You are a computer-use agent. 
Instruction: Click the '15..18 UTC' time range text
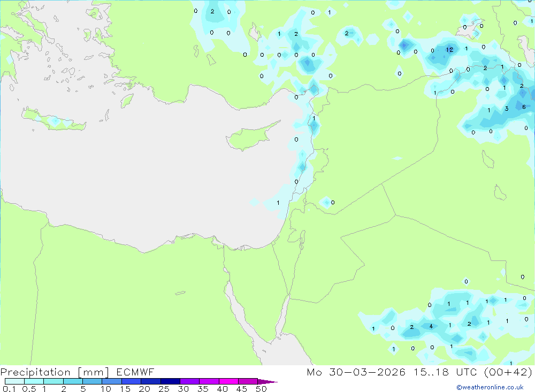point(445,372)
